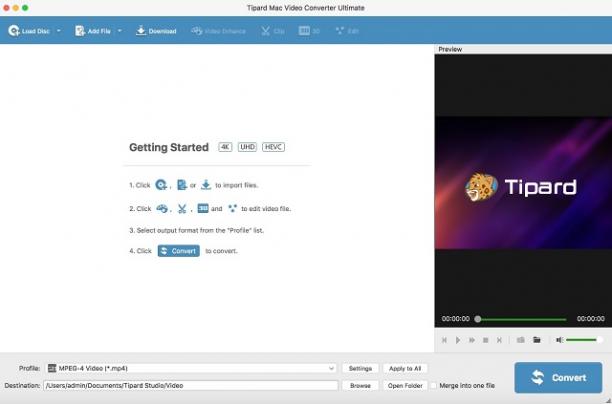Screen dimensions: 612x404
Task: Click the large Convert button
Action: click(x=558, y=377)
